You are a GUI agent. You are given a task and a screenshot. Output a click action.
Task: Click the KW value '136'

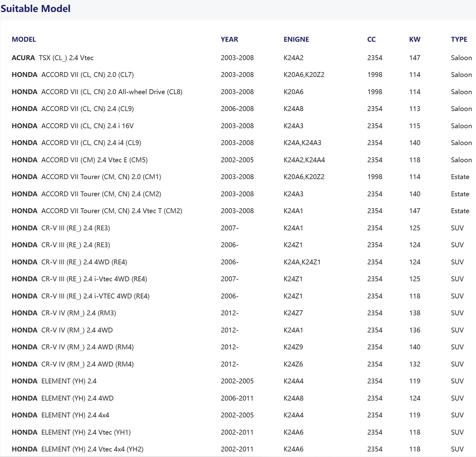[x=415, y=330]
